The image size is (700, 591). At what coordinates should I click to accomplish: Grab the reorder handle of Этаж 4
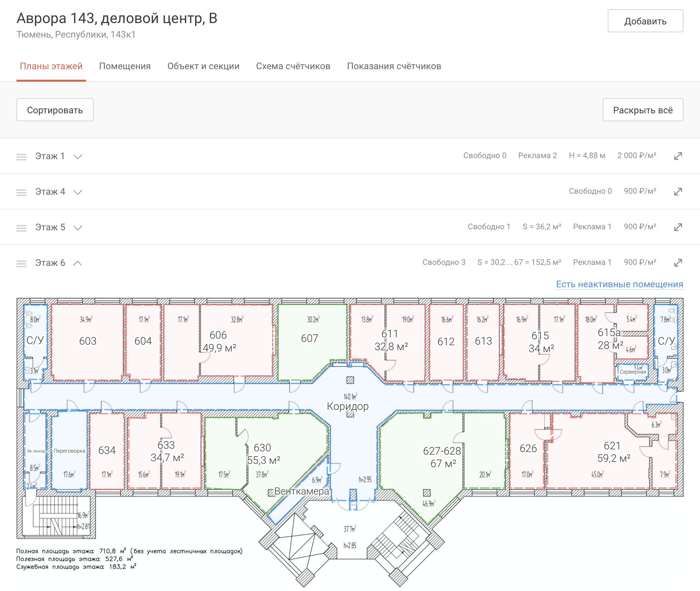click(21, 192)
